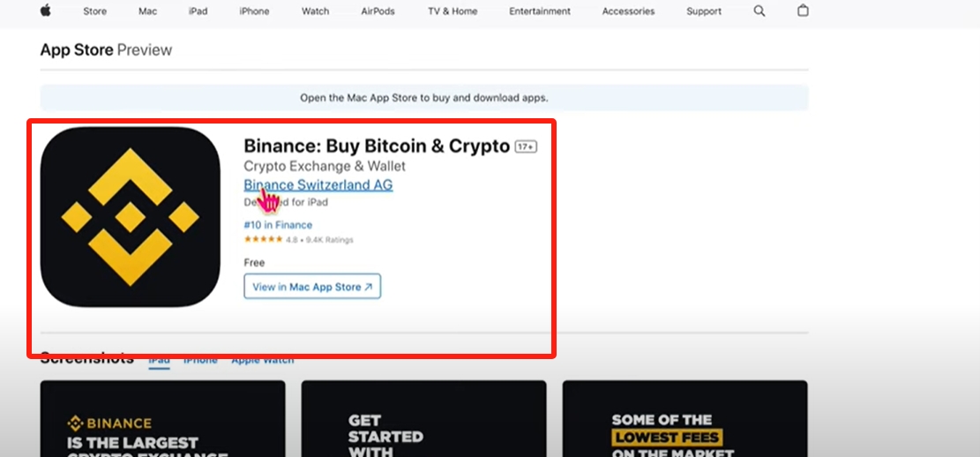Image resolution: width=980 pixels, height=457 pixels.
Task: Click the Apple logo icon
Action: pos(46,11)
